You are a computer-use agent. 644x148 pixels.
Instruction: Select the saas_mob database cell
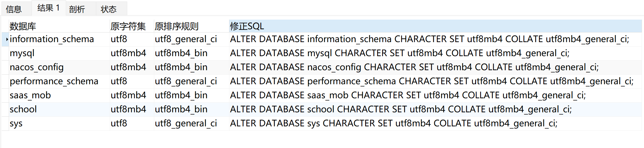(59, 95)
